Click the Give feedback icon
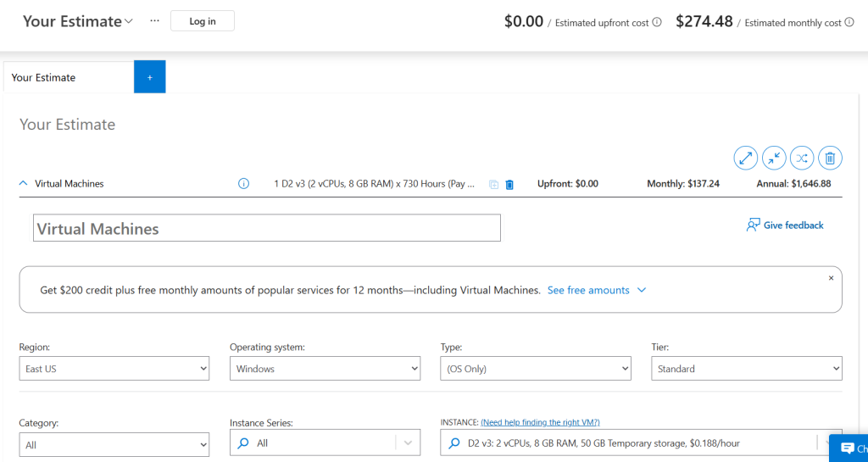 (x=753, y=225)
